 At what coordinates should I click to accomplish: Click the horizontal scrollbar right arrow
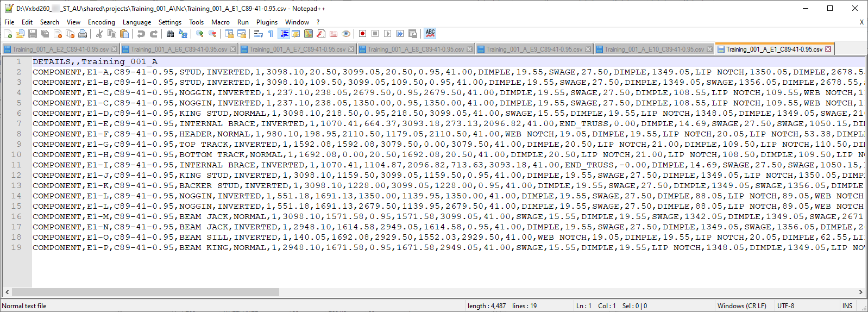point(860,292)
